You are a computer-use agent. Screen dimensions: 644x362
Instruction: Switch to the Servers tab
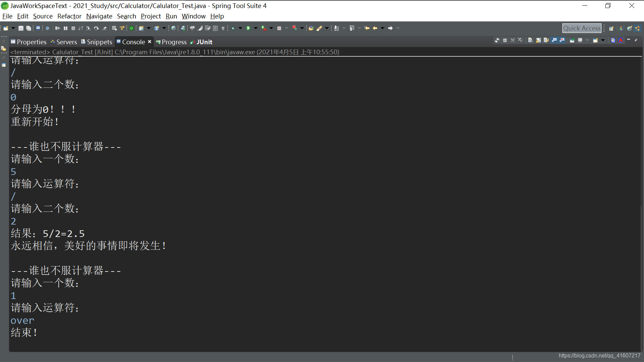[x=64, y=42]
